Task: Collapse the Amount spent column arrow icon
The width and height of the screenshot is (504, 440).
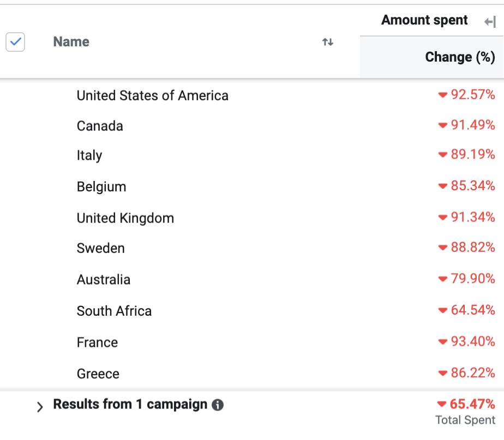Action: click(x=489, y=22)
